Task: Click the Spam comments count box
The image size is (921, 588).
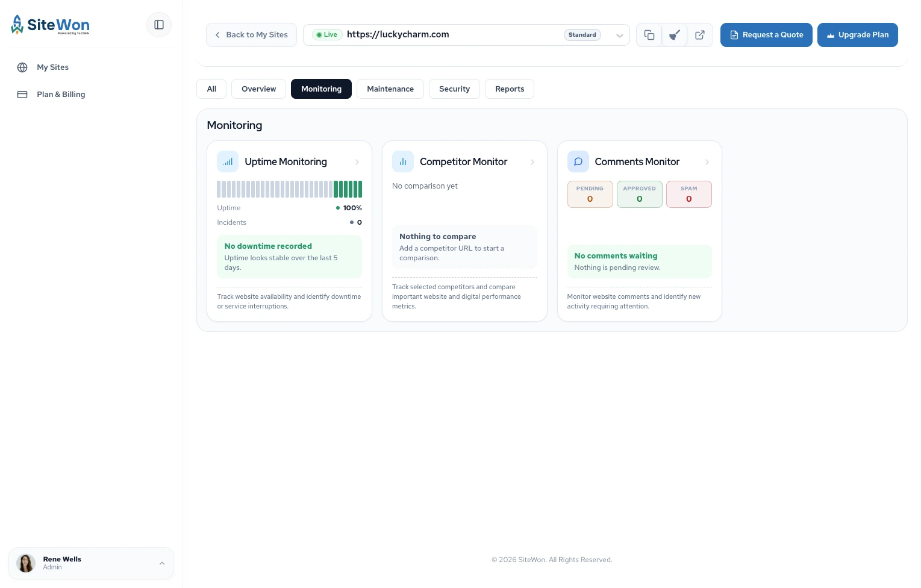Action: point(689,195)
